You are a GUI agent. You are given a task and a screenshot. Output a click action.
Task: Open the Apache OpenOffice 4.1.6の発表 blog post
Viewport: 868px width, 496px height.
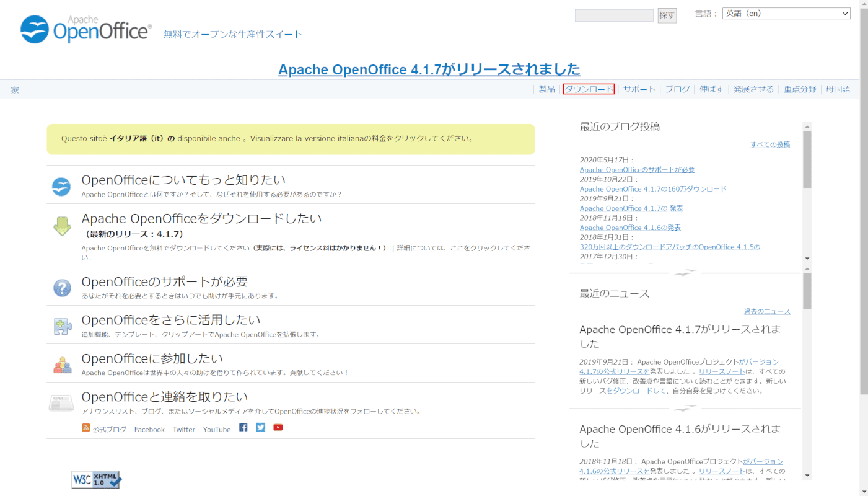coord(630,228)
